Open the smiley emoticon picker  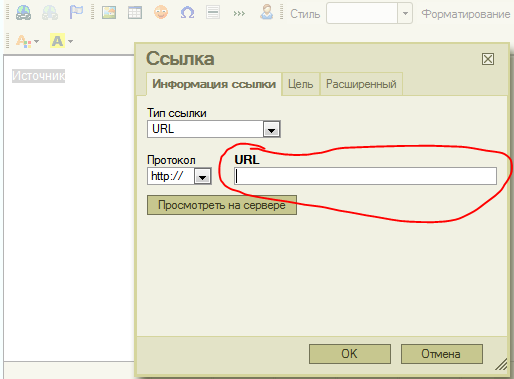pos(161,13)
